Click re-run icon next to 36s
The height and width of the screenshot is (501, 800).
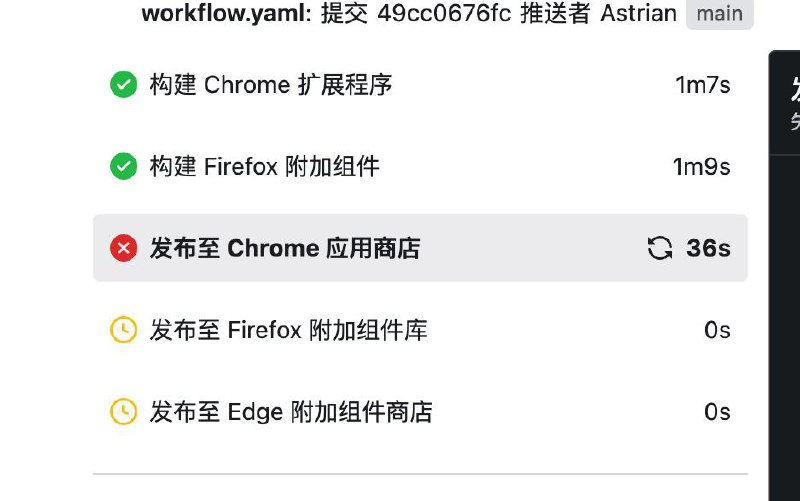coord(660,248)
